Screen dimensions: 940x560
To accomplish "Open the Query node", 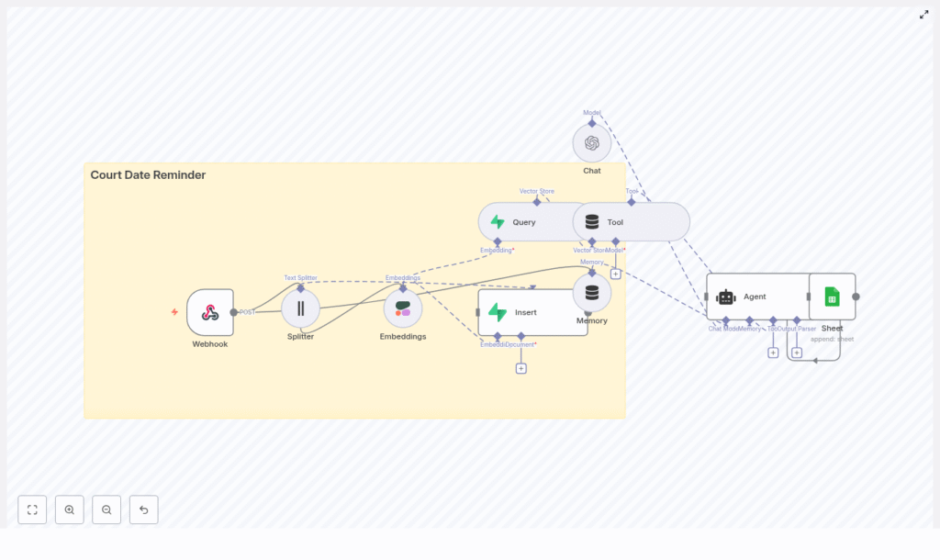I will 523,221.
